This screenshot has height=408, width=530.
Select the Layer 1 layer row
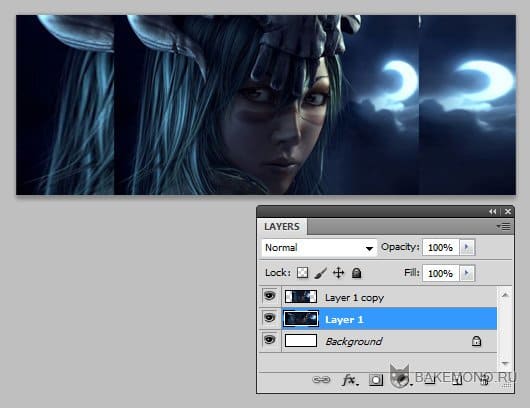point(378,318)
